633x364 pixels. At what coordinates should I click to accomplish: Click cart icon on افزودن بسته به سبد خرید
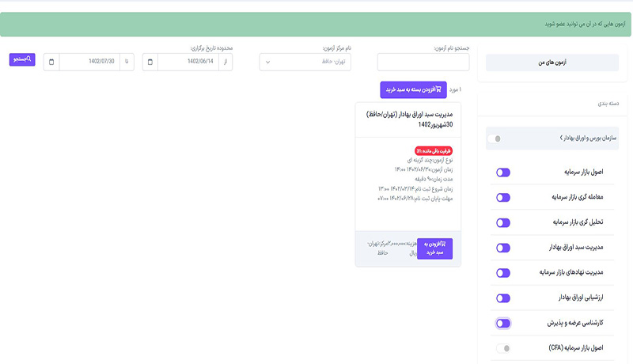438,89
